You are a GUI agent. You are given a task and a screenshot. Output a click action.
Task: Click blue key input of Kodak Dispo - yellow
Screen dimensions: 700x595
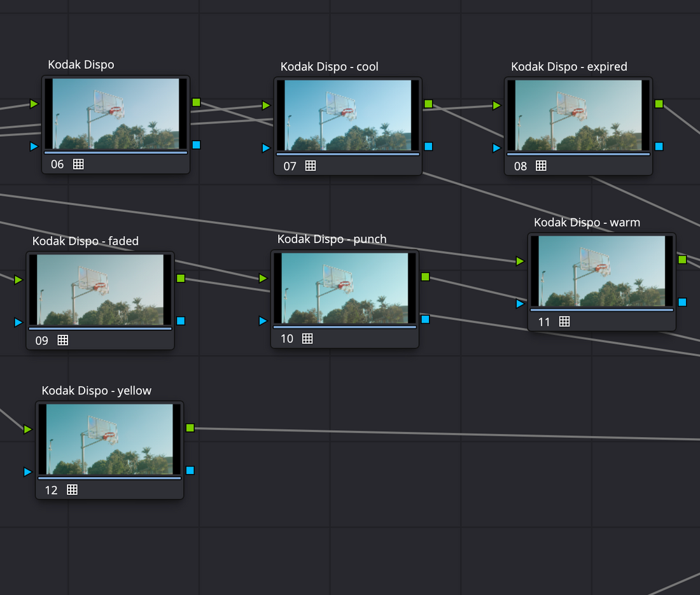(27, 472)
